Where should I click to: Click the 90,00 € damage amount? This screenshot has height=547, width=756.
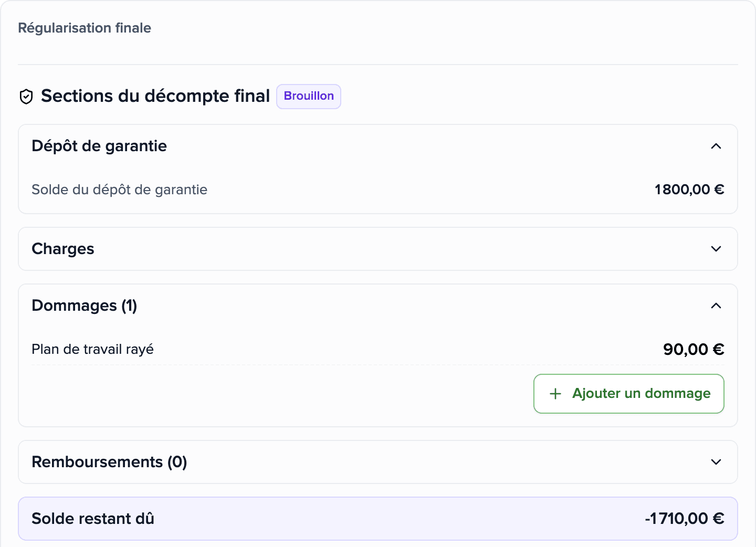coord(694,350)
